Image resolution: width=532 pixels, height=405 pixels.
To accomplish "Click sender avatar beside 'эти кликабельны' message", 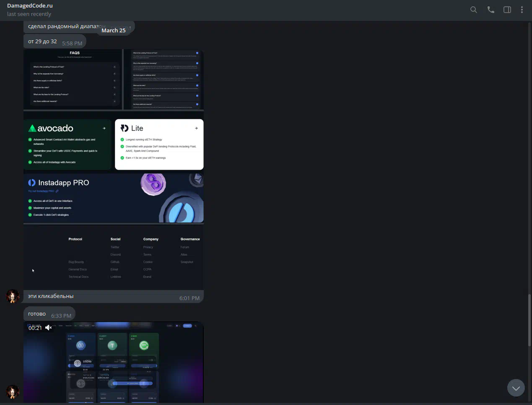I will pos(13,296).
